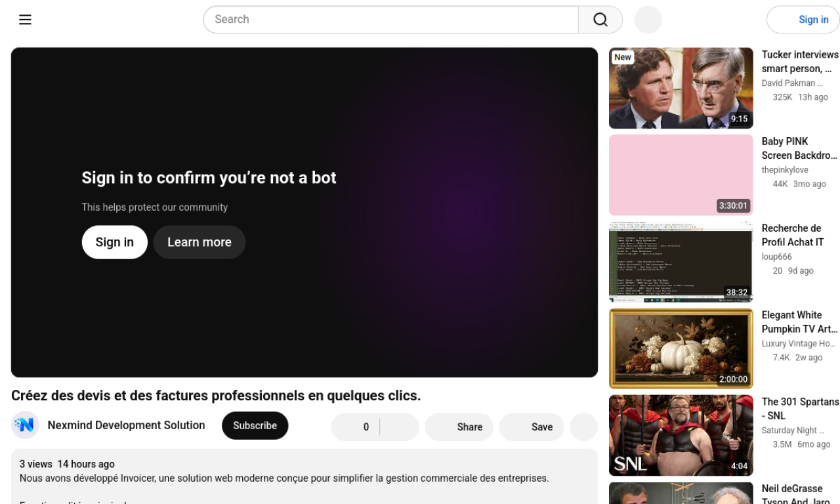This screenshot has width=840, height=504.
Task: Focus the Search text field
Action: (x=390, y=20)
